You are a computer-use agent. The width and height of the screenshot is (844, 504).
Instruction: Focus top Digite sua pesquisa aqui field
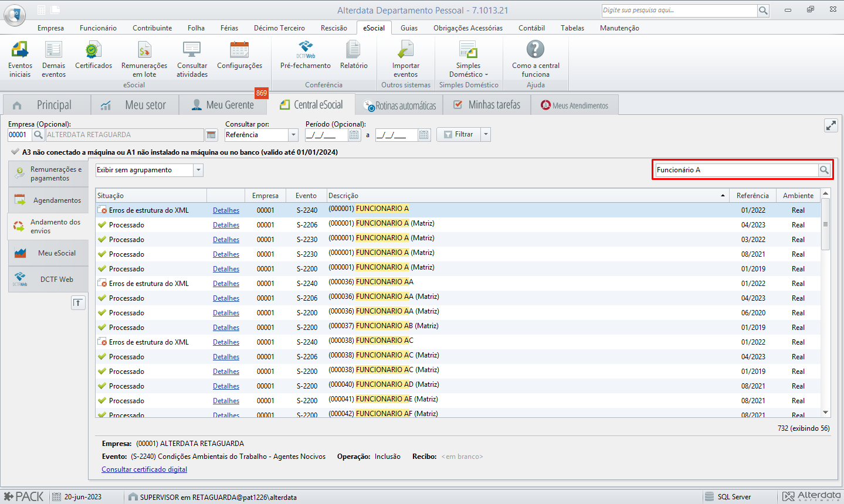coord(680,11)
